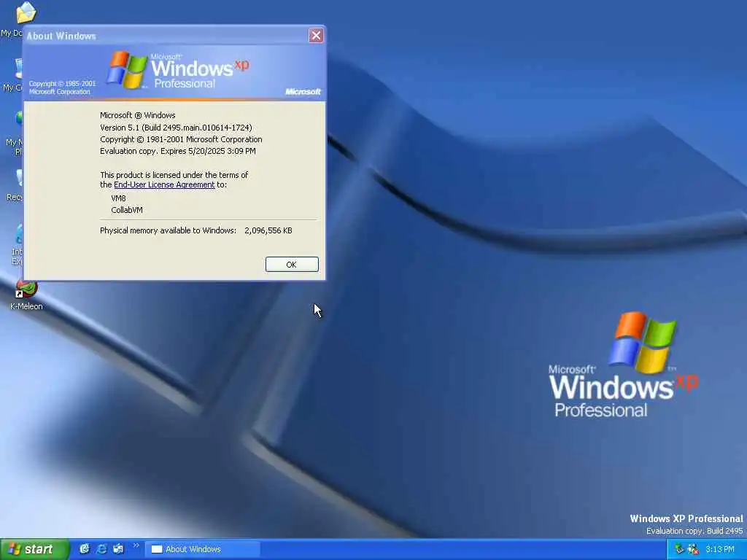This screenshot has height=560, width=747.
Task: Close the About Windows dialog
Action: (x=316, y=35)
